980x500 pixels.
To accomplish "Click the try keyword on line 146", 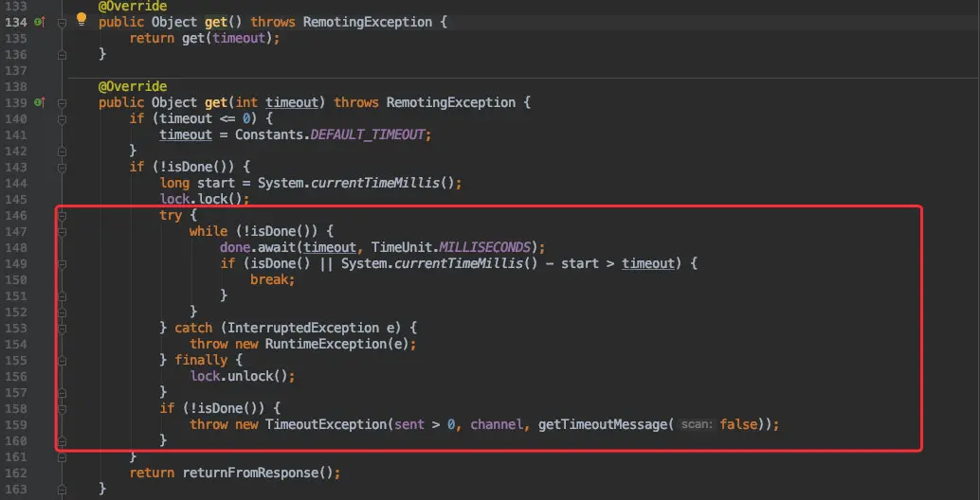I will 171,215.
